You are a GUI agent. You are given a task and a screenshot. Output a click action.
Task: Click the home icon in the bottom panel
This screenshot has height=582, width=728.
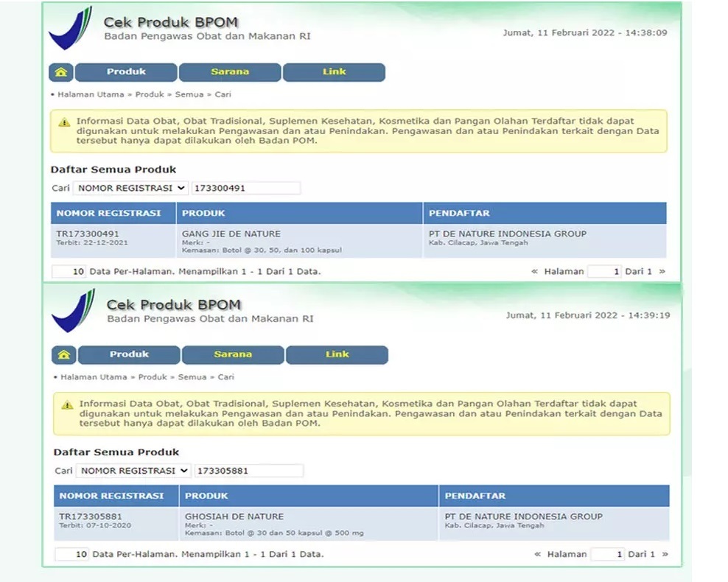point(64,355)
